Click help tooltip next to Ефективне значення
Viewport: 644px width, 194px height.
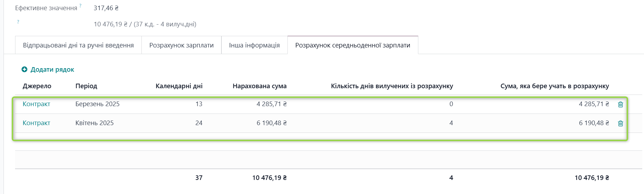coord(80,6)
